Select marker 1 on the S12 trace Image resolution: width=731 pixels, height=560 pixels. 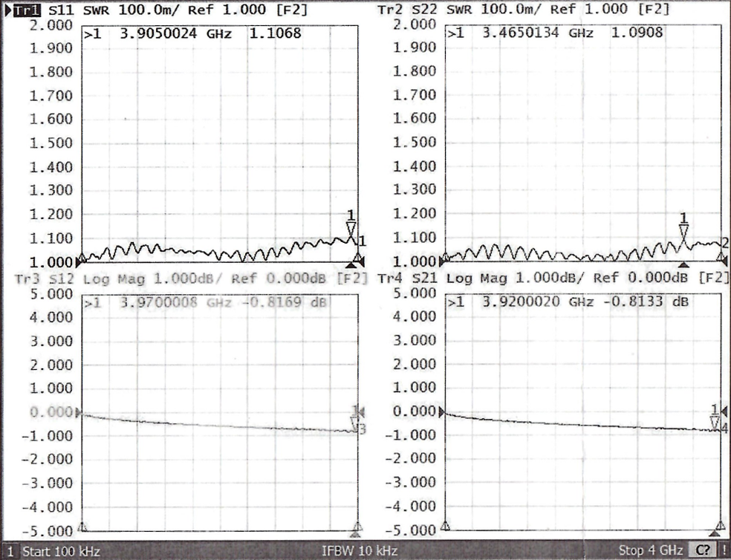pos(355,423)
